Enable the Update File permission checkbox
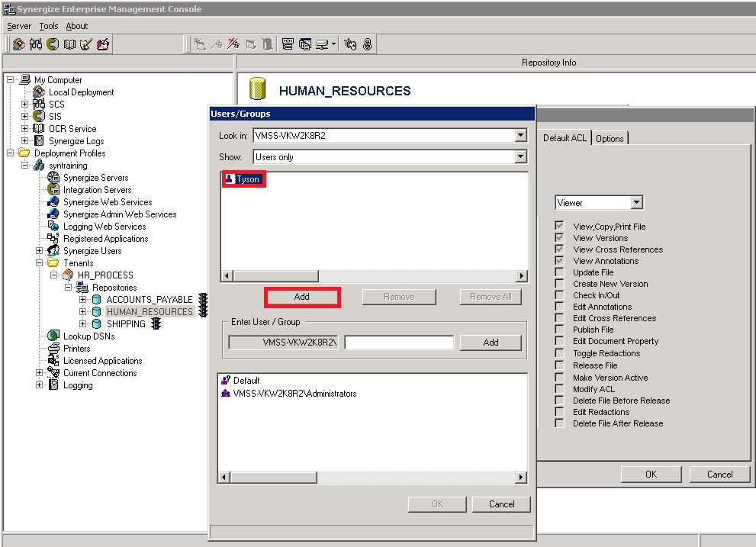Image resolution: width=756 pixels, height=547 pixels. point(559,272)
